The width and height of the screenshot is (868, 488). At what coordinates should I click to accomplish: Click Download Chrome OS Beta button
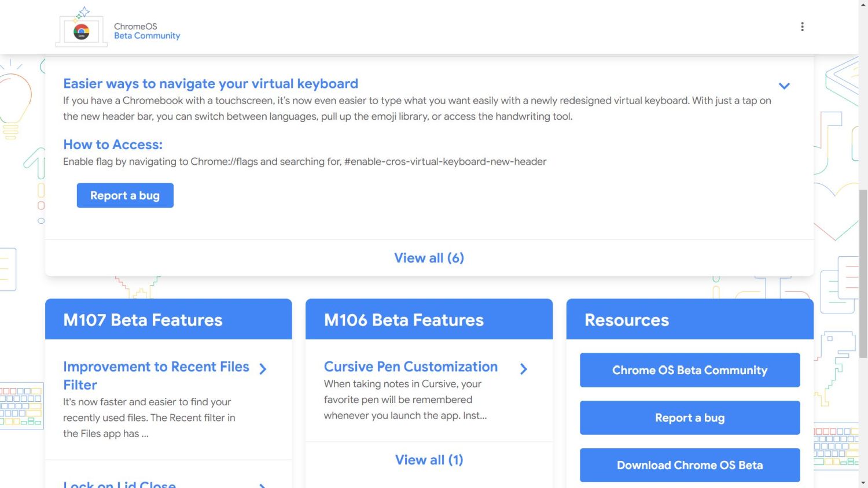tap(690, 465)
